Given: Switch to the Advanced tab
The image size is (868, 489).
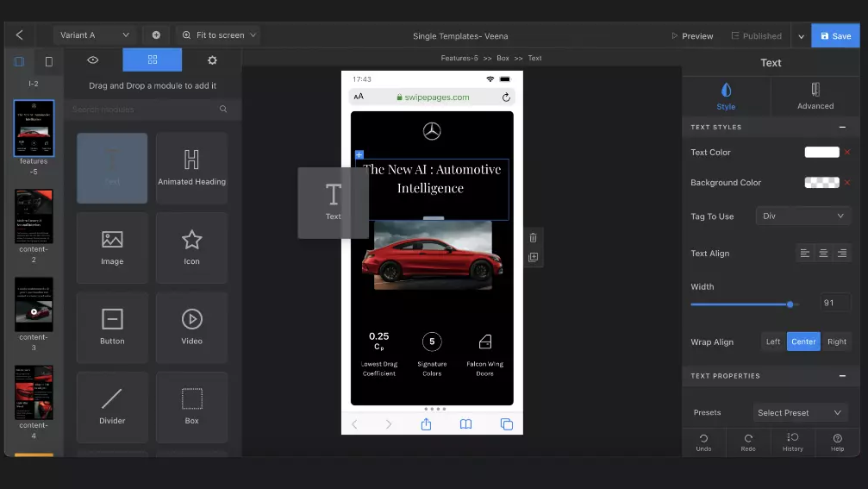Looking at the screenshot, I should [815, 95].
